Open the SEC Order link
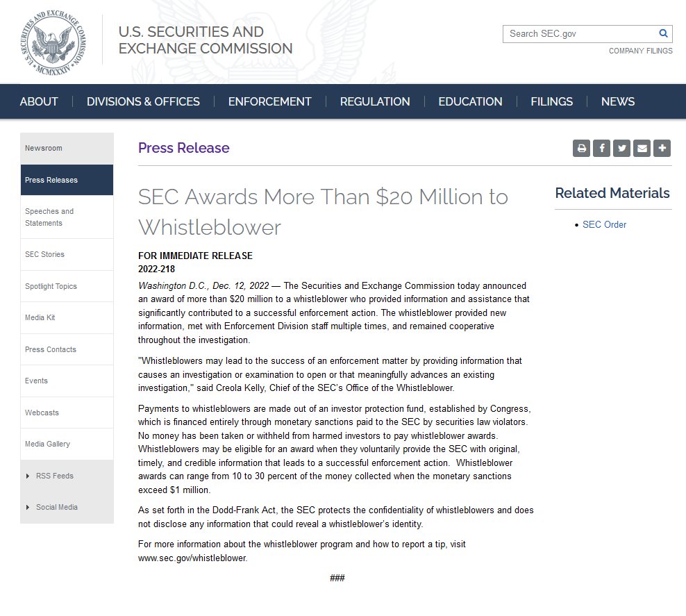Viewport: 686px width, 616px height. point(604,224)
